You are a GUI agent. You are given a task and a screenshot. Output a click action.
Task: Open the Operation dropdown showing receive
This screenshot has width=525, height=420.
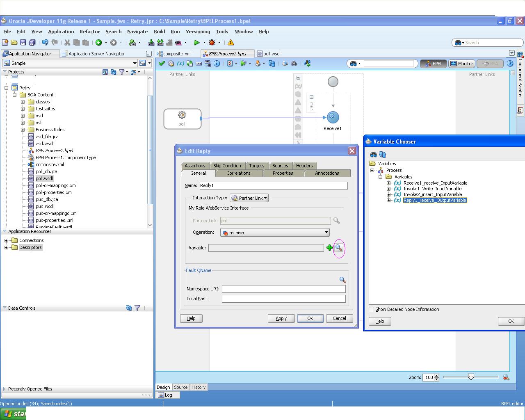tap(326, 232)
